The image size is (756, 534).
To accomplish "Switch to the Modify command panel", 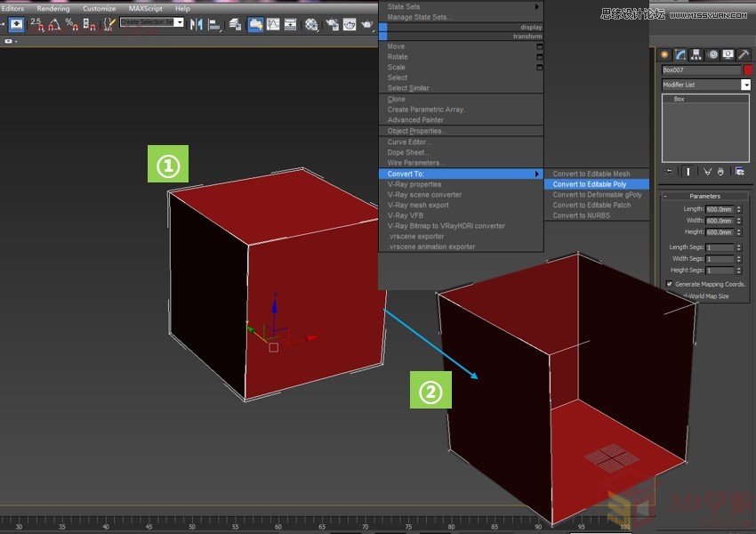I will [x=680, y=54].
